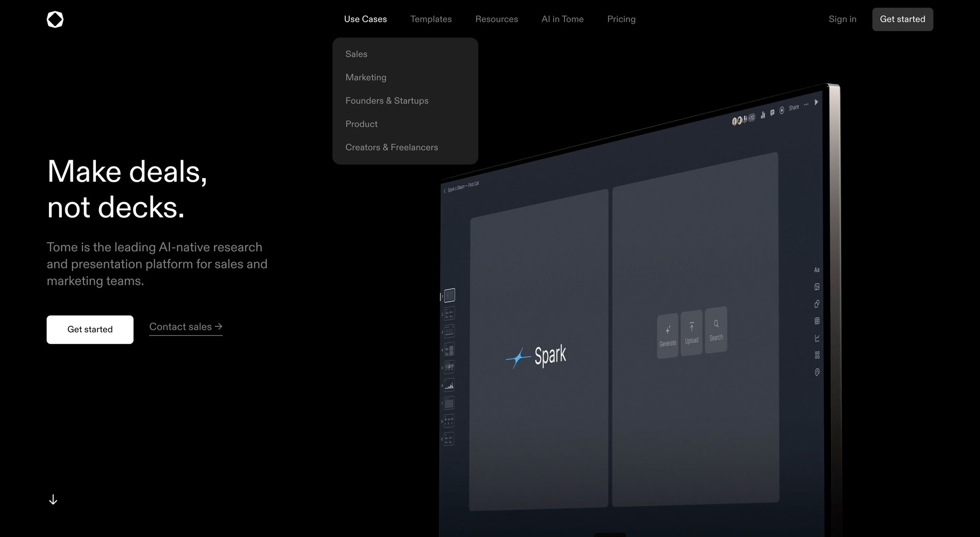Open the Tome logo in top-left corner

(x=55, y=19)
